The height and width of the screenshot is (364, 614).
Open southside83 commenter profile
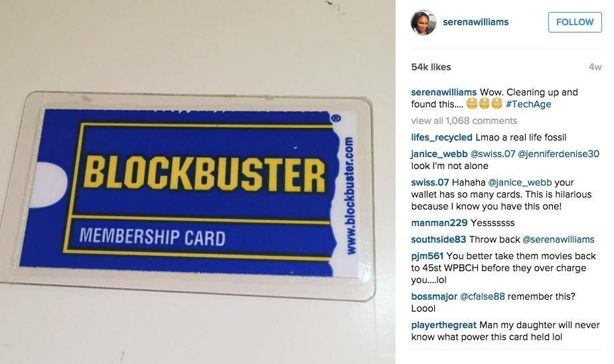pyautogui.click(x=439, y=239)
